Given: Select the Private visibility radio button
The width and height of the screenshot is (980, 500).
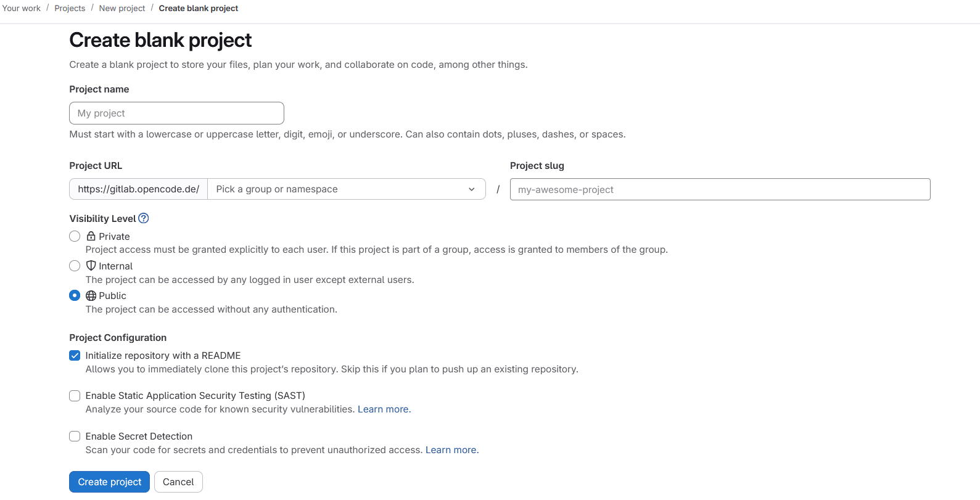Looking at the screenshot, I should (75, 236).
